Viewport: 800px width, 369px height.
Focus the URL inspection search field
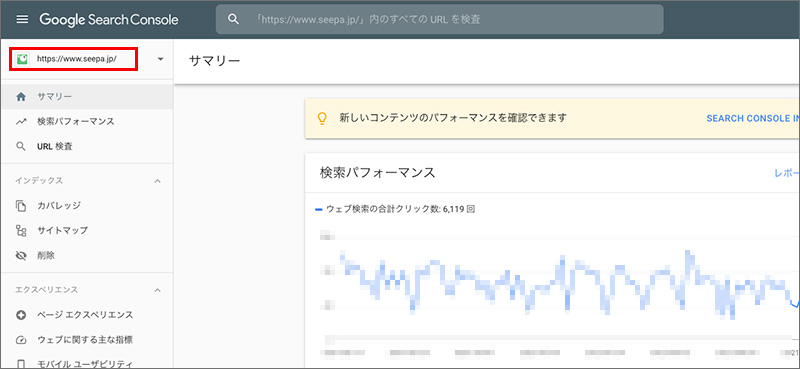coord(439,19)
